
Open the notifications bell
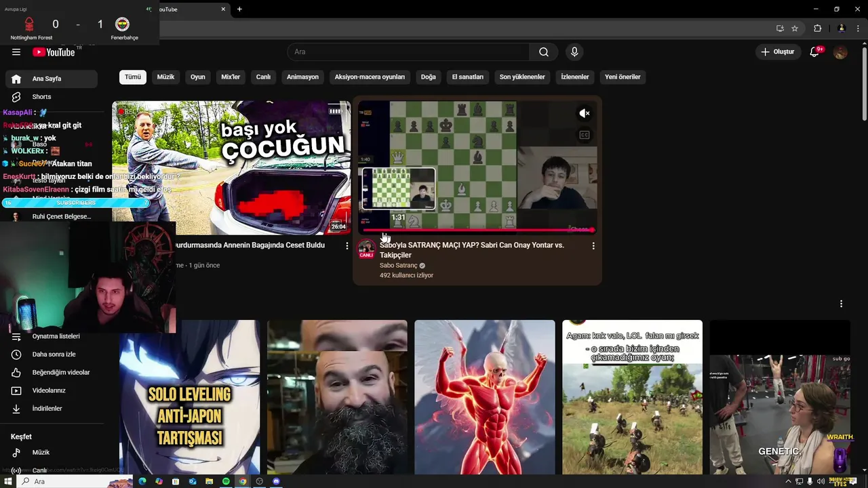pos(815,52)
